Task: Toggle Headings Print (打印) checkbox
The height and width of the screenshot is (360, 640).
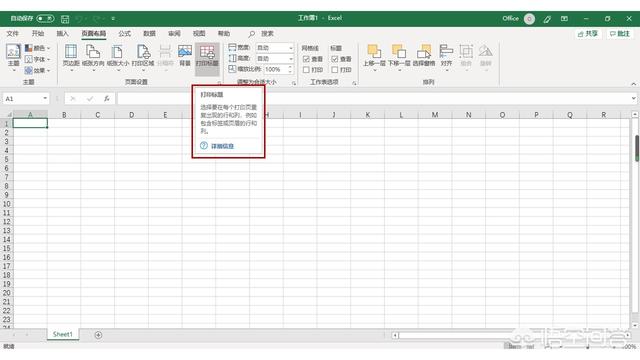Action: 335,70
